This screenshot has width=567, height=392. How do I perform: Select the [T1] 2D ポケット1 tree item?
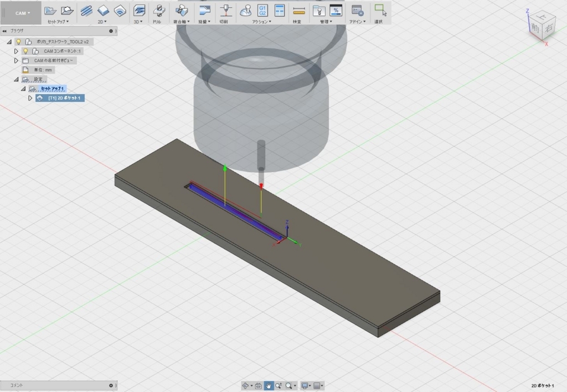coord(64,98)
